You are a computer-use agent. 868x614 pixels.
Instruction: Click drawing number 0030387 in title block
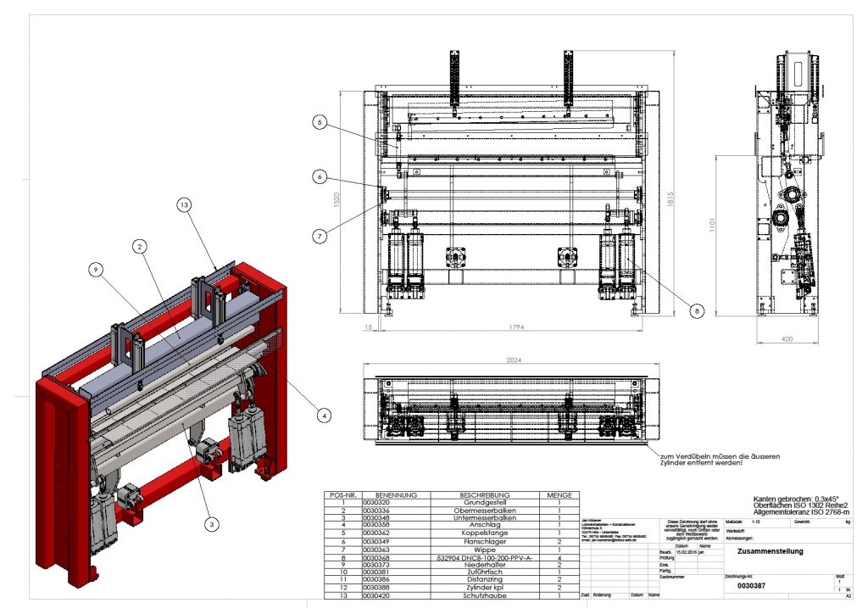pyautogui.click(x=751, y=585)
